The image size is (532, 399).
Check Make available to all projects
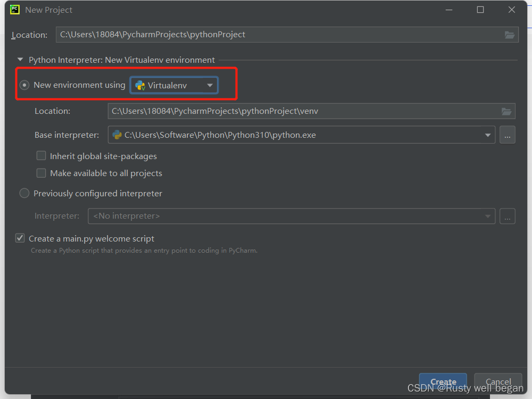point(41,173)
